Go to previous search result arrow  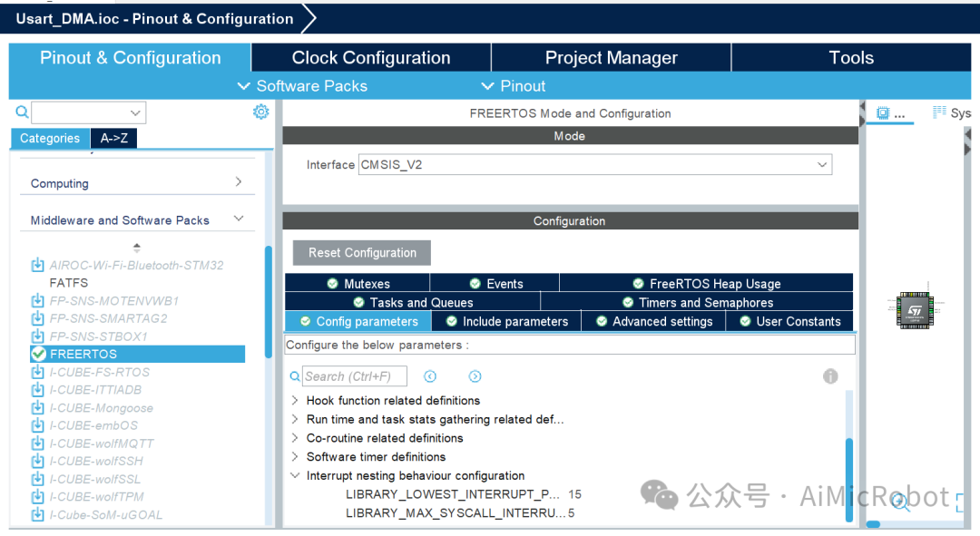point(430,376)
